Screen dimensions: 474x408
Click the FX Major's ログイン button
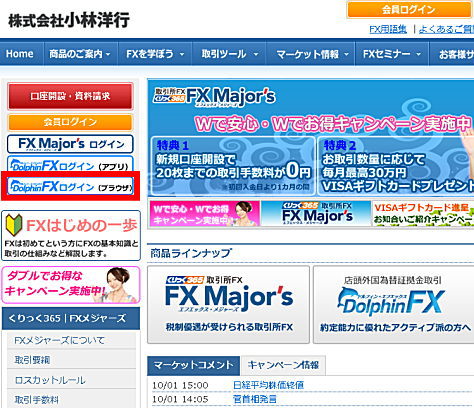pos(70,144)
